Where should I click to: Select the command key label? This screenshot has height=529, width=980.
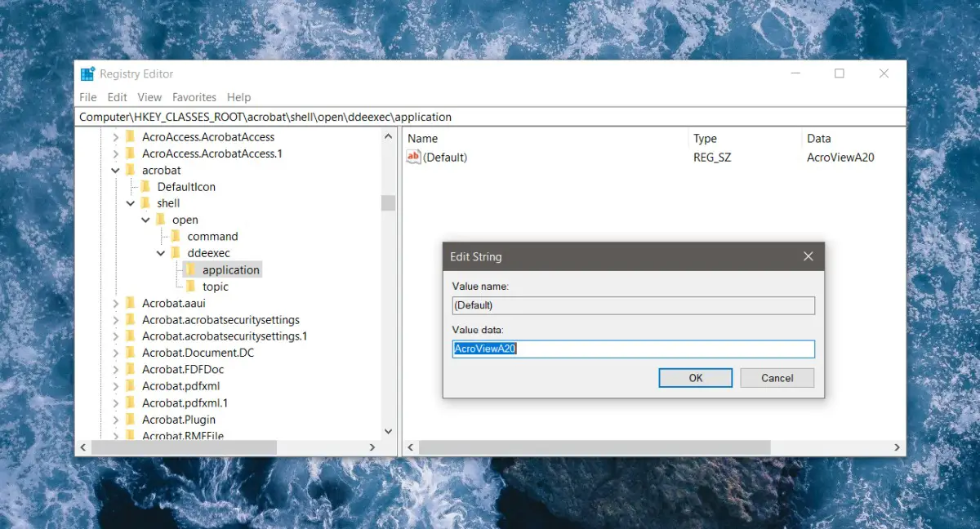212,236
